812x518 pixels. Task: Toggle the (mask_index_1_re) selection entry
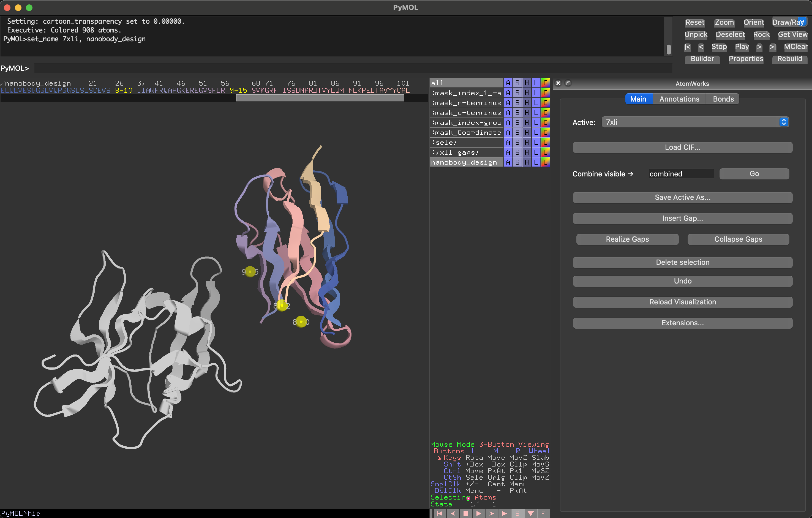click(466, 93)
